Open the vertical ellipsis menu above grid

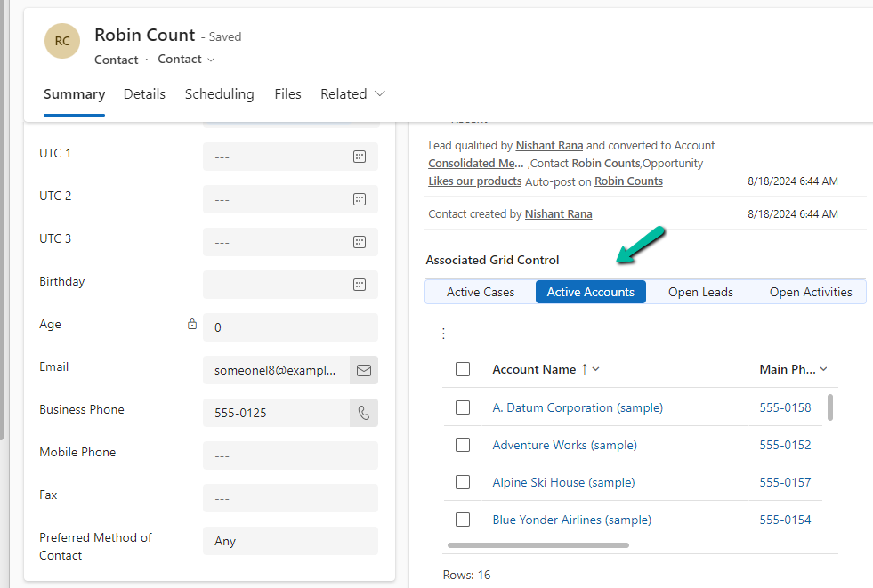tap(443, 334)
